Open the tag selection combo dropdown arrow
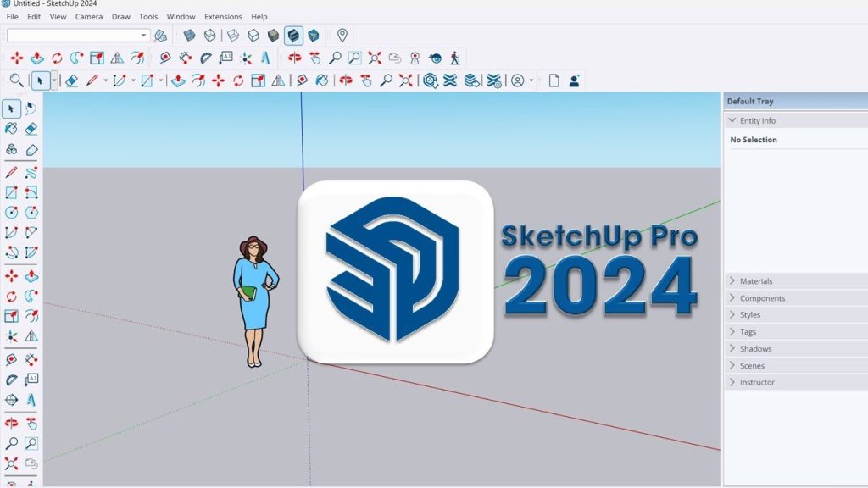The height and width of the screenshot is (488, 868). pos(143,36)
